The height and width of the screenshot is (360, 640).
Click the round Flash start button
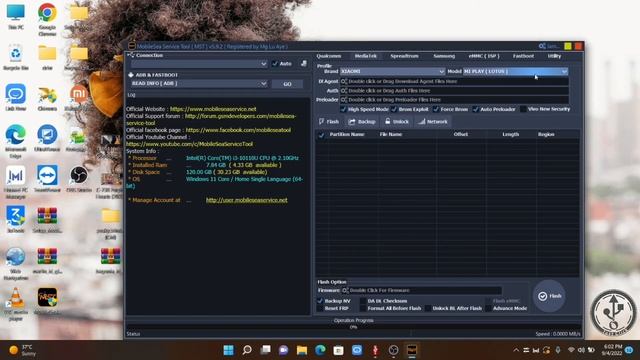pos(549,296)
